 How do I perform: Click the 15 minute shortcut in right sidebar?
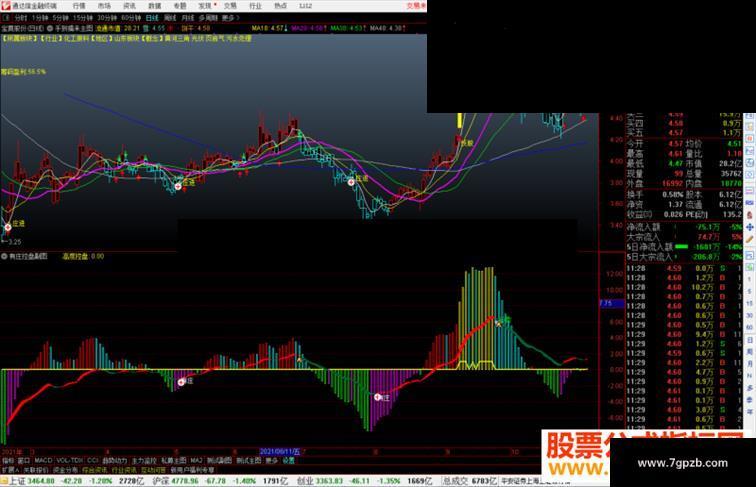tap(750, 303)
